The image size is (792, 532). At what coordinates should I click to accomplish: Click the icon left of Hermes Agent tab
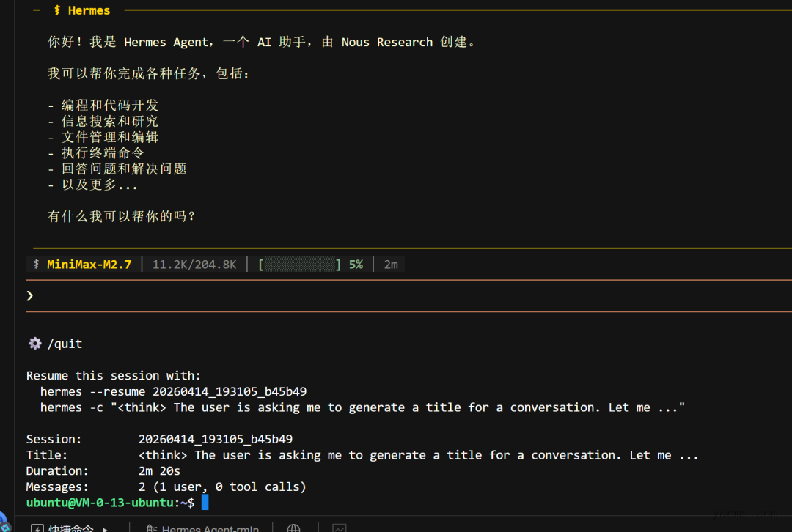click(x=151, y=528)
